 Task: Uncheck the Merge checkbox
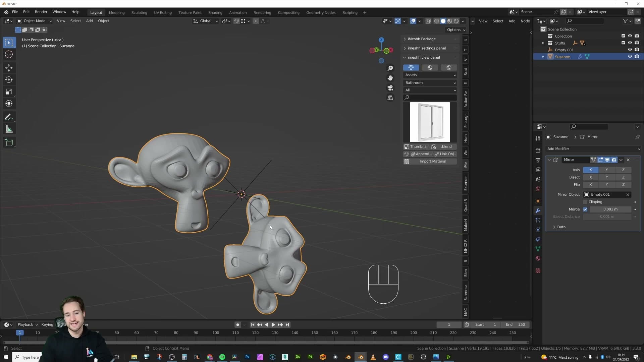[x=585, y=209]
